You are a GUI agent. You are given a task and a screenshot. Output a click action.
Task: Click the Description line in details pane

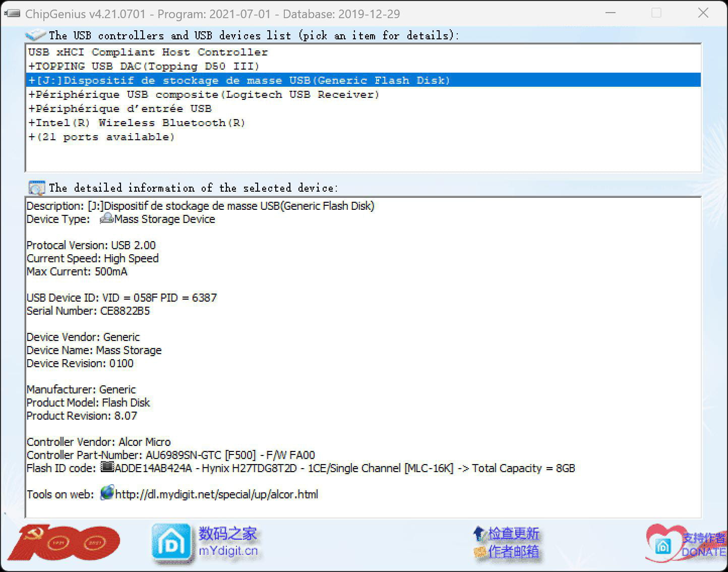click(201, 206)
